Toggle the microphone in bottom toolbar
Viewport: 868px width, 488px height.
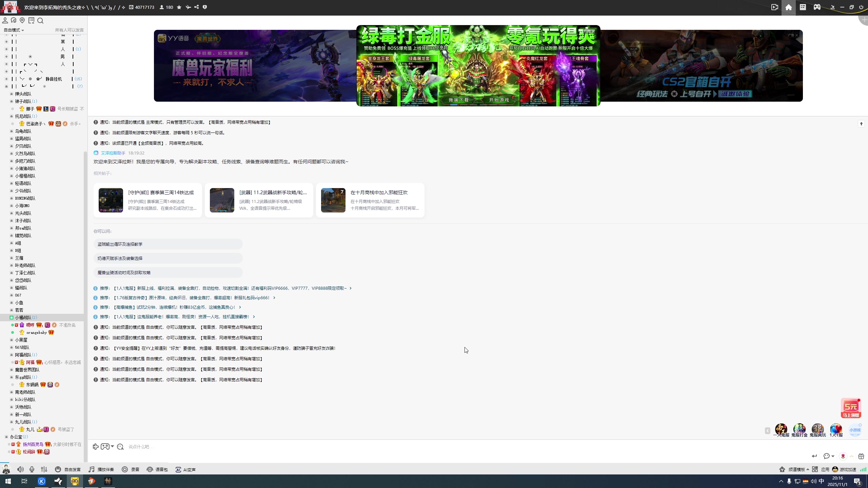[x=32, y=469]
